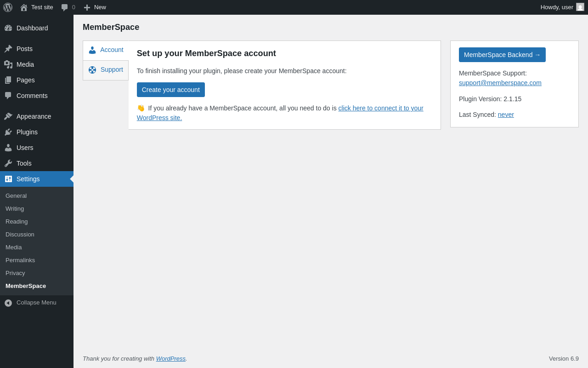
Task: Click the Appearance paintbrush icon
Action: pos(8,116)
